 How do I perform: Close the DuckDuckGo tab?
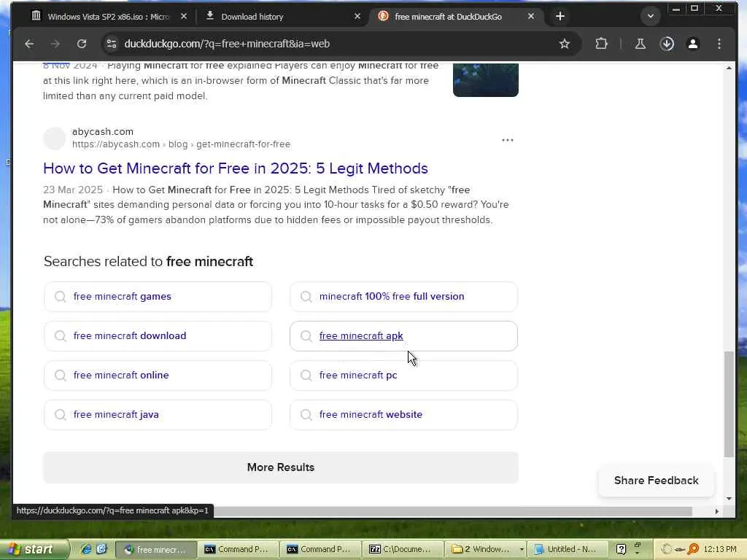tap(531, 17)
